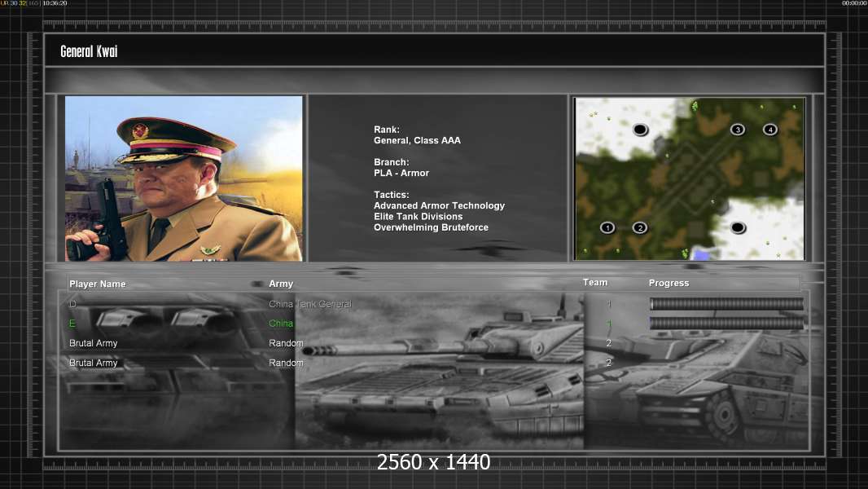868x489 pixels.
Task: Click the "General, Class AAA" text
Action: (x=417, y=141)
